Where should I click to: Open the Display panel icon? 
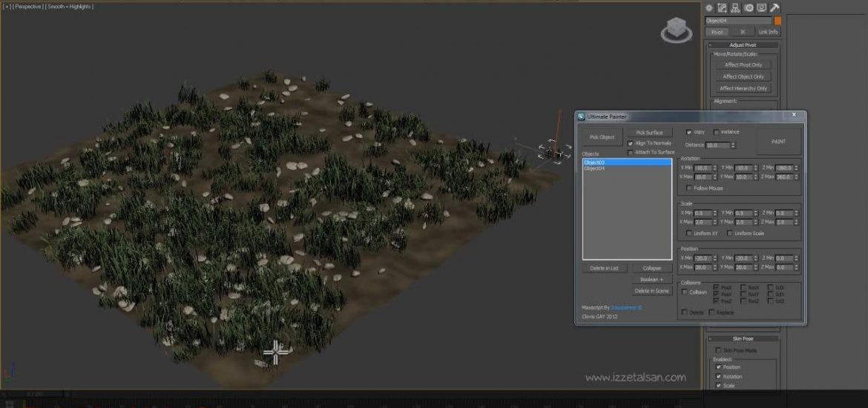761,7
